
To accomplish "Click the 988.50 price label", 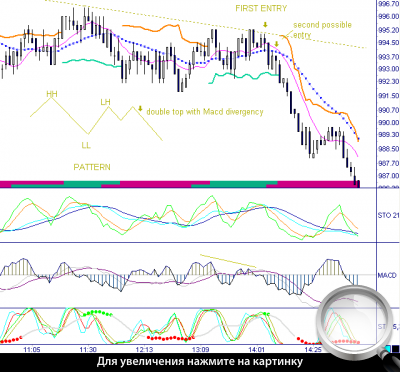I will 389,148.
